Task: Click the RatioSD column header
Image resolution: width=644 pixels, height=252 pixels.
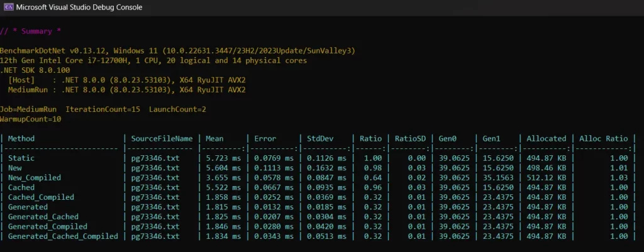Action: [410, 139]
